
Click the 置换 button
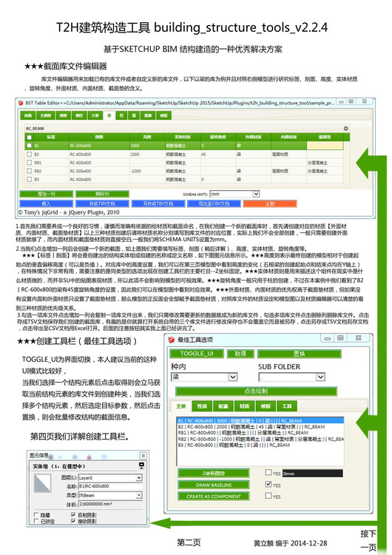300,354
